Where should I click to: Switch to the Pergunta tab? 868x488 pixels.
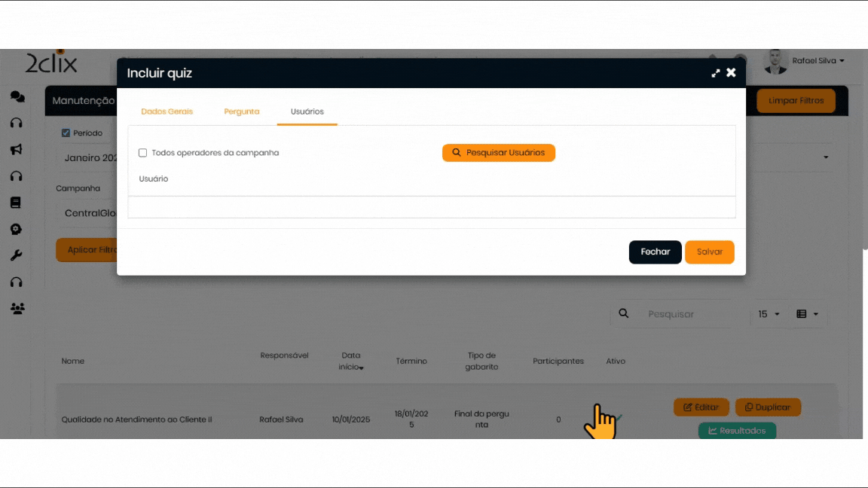tap(241, 111)
